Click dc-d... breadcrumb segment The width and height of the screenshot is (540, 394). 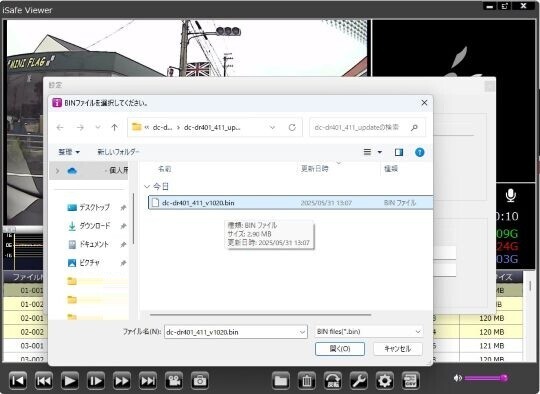162,127
